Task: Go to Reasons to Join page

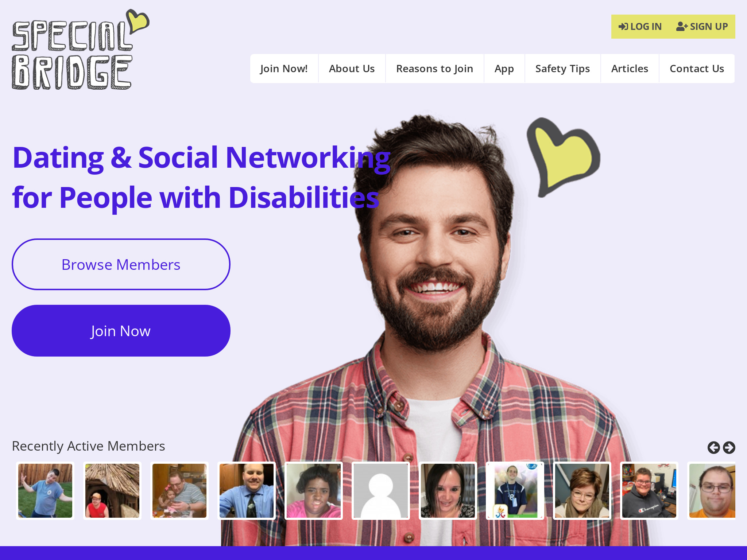Action: 435,69
